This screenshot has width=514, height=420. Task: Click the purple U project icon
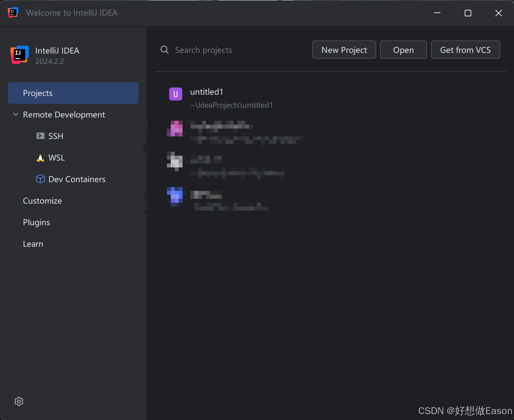(176, 94)
